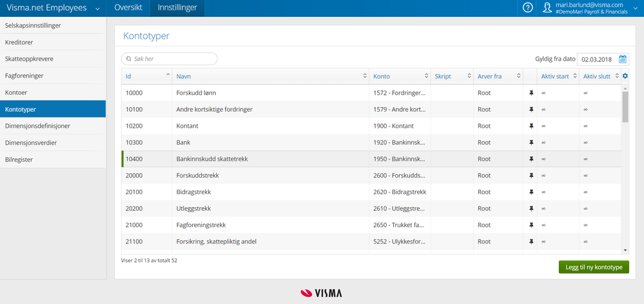This screenshot has height=304, width=644.
Task: Open table column settings gear icon
Action: point(625,76)
